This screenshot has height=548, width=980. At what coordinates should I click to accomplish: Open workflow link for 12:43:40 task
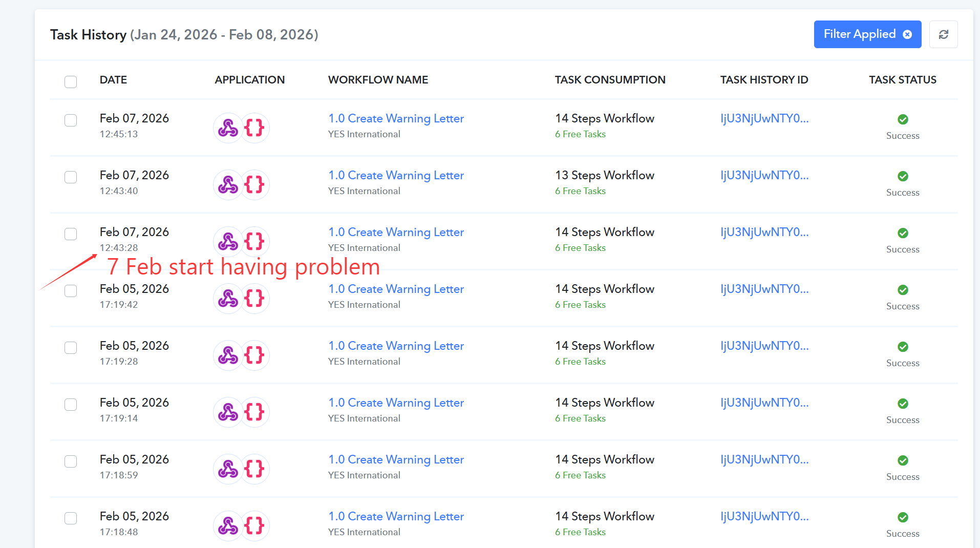396,175
